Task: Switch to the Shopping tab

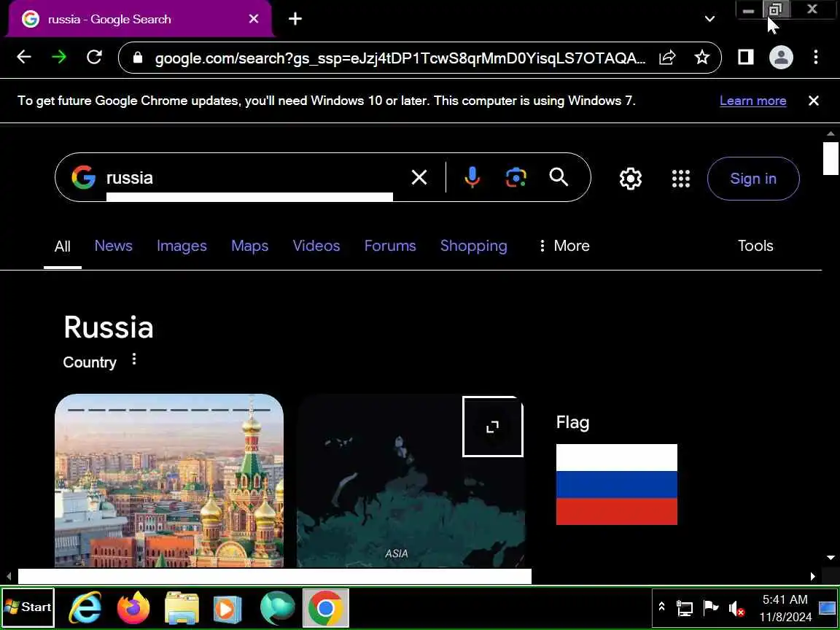Action: point(473,246)
